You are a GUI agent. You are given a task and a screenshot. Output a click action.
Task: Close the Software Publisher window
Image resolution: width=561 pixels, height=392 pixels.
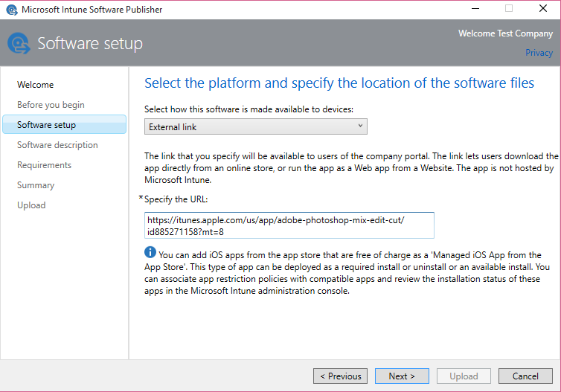pyautogui.click(x=542, y=9)
